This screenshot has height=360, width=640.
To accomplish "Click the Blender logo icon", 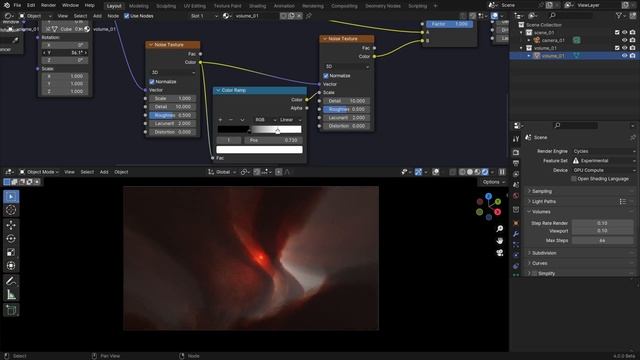I will 7,5.
